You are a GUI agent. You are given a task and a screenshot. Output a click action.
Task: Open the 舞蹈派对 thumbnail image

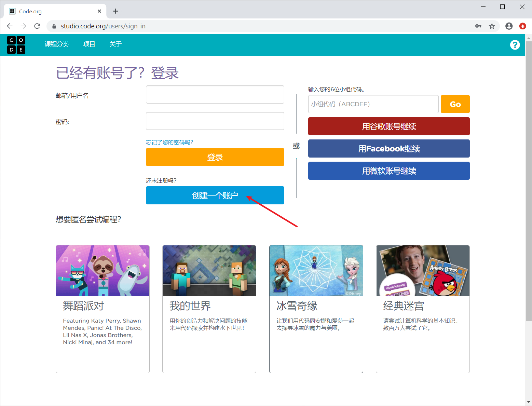(x=103, y=271)
